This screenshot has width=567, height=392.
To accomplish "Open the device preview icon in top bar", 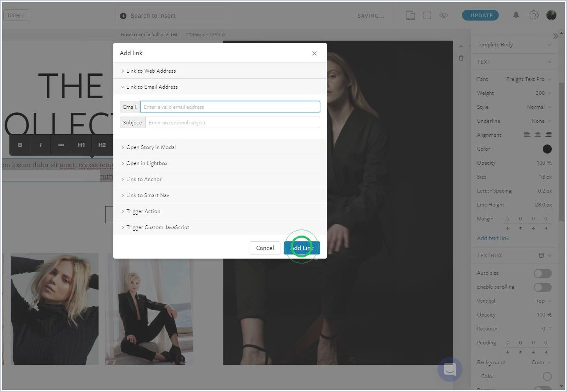I will 411,16.
